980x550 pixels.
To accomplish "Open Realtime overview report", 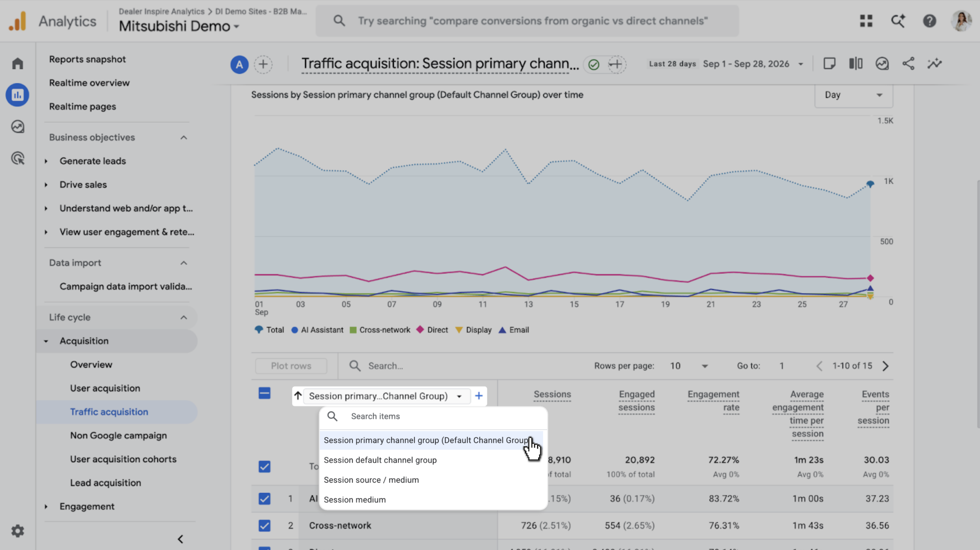I will (x=89, y=83).
